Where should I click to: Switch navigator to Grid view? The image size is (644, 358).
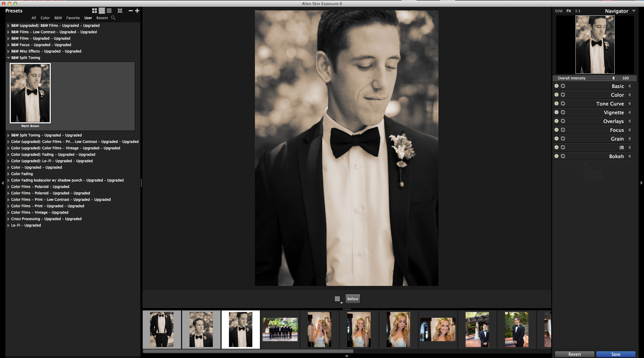coord(559,11)
